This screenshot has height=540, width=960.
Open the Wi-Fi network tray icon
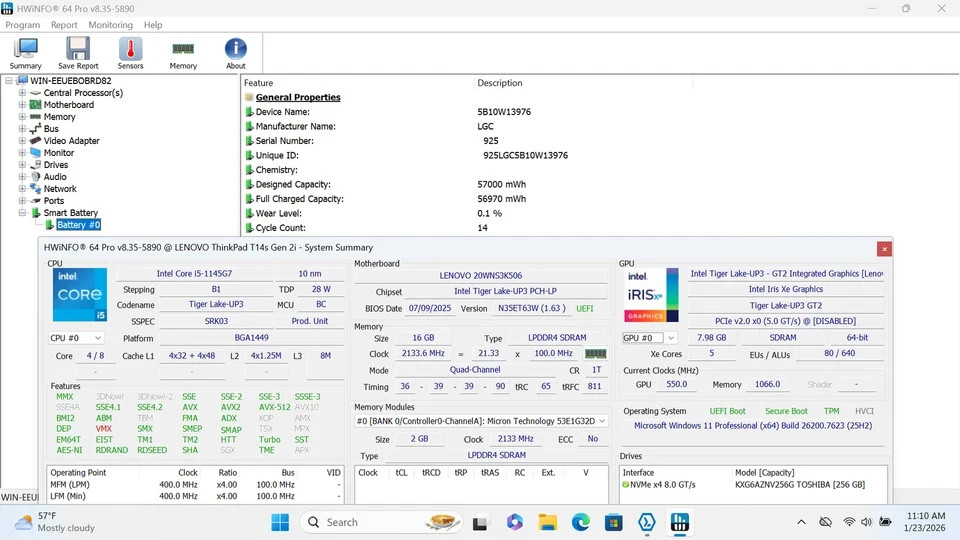pyautogui.click(x=849, y=522)
